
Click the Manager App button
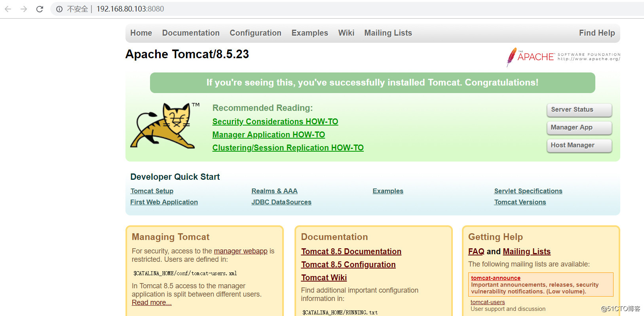(579, 128)
